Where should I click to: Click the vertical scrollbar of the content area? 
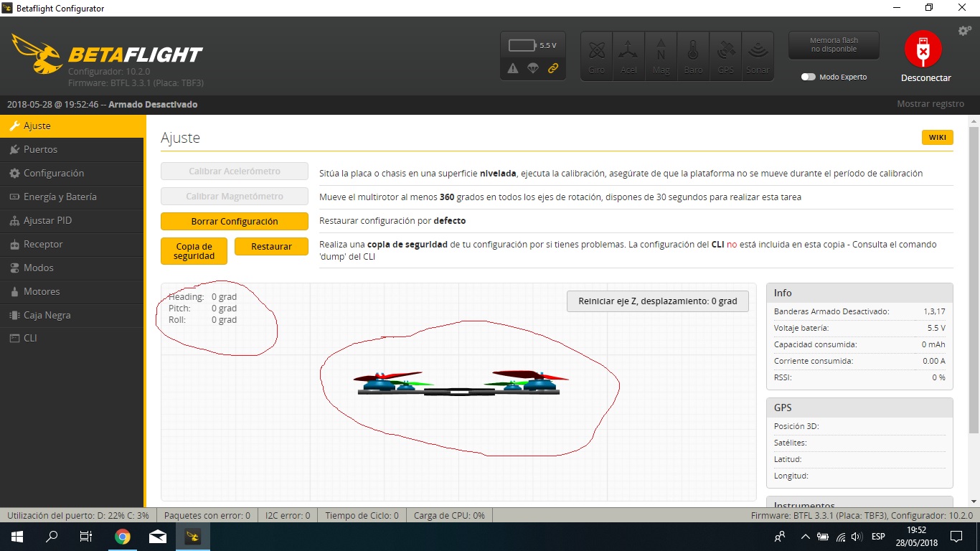pyautogui.click(x=974, y=280)
